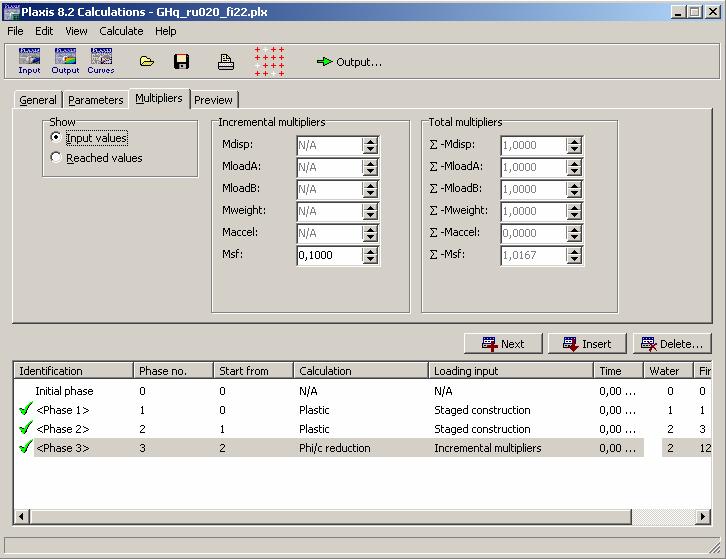
Task: Select the <Phase 2> row
Action: coord(363,429)
